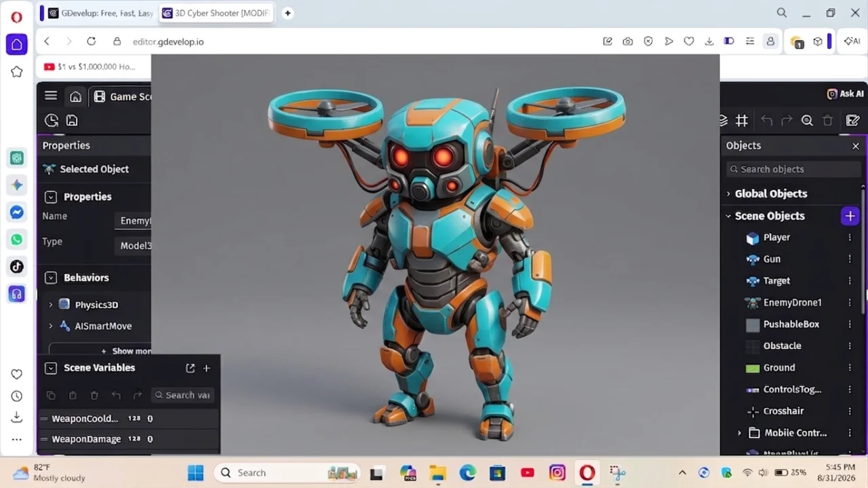Screen dimensions: 868x488
Task: Click the Search variables field
Action: (x=182, y=395)
